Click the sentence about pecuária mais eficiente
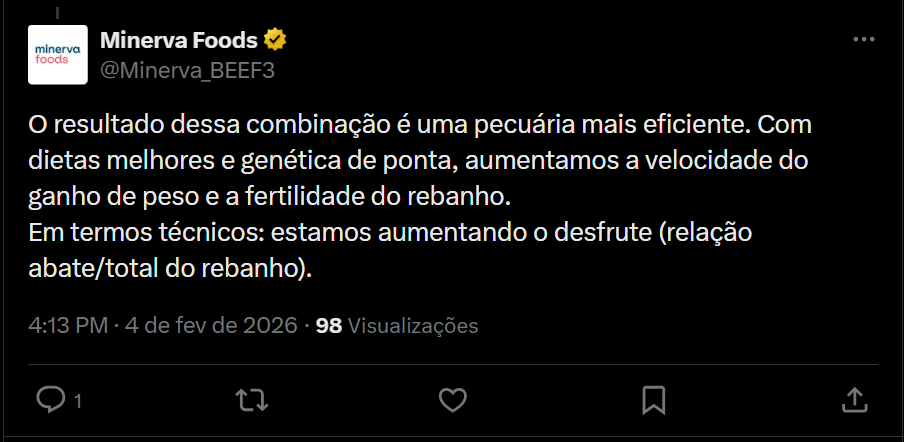This screenshot has height=442, width=904. click(x=390, y=126)
